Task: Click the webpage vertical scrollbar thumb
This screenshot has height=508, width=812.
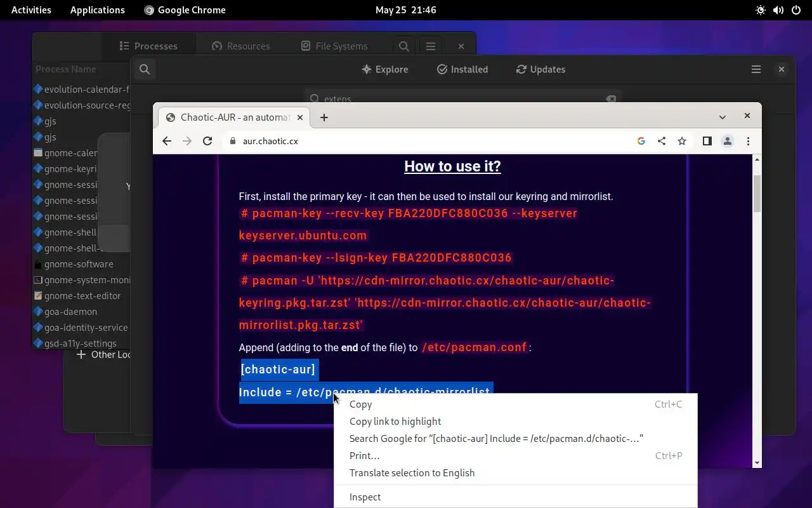Action: [x=756, y=194]
